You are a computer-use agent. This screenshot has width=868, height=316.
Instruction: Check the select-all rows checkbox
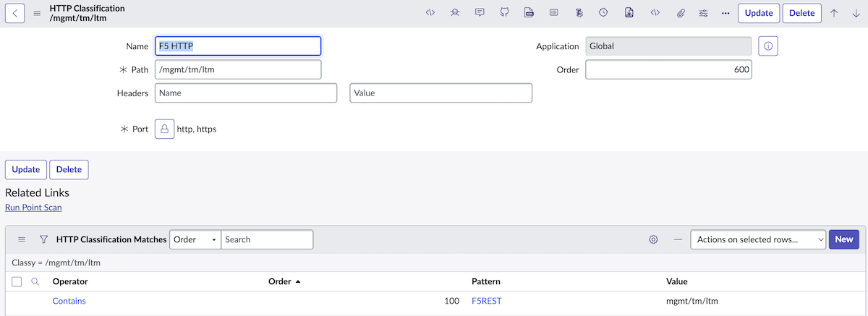coord(17,281)
